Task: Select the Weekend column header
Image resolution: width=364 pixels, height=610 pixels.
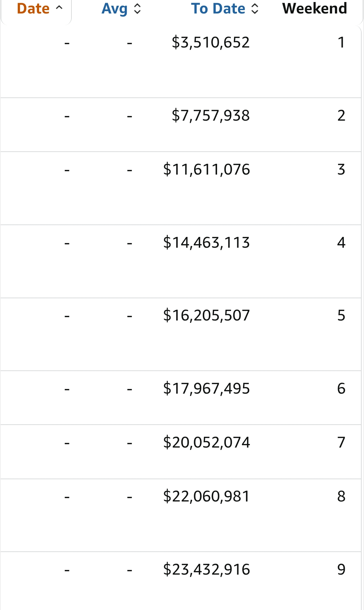Action: coord(314,9)
